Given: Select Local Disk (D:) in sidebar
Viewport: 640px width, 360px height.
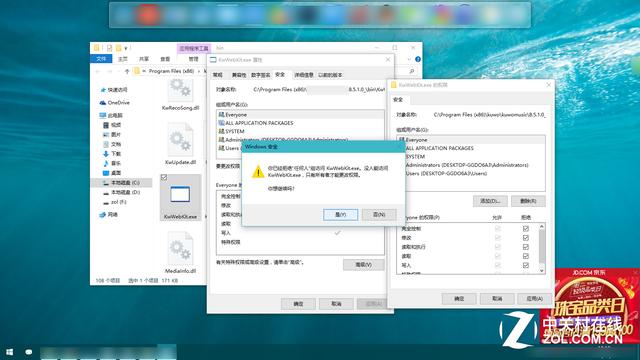Looking at the screenshot, I should pos(121,192).
